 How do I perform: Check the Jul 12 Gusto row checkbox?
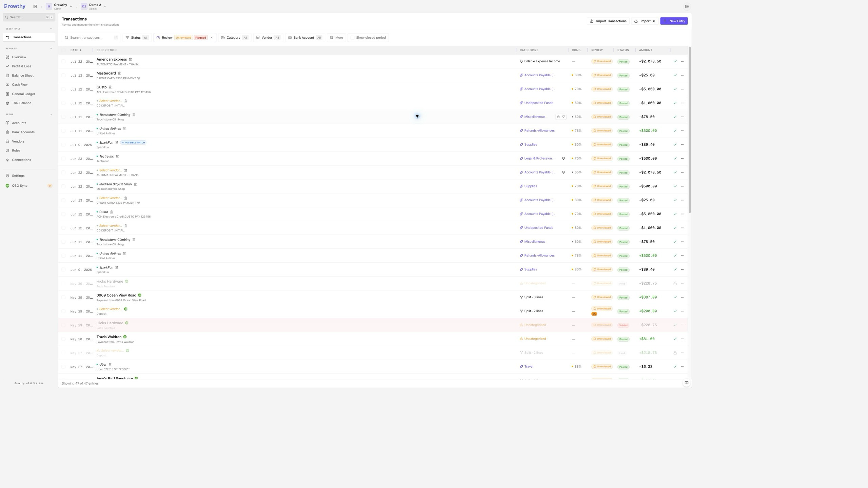pyautogui.click(x=63, y=89)
